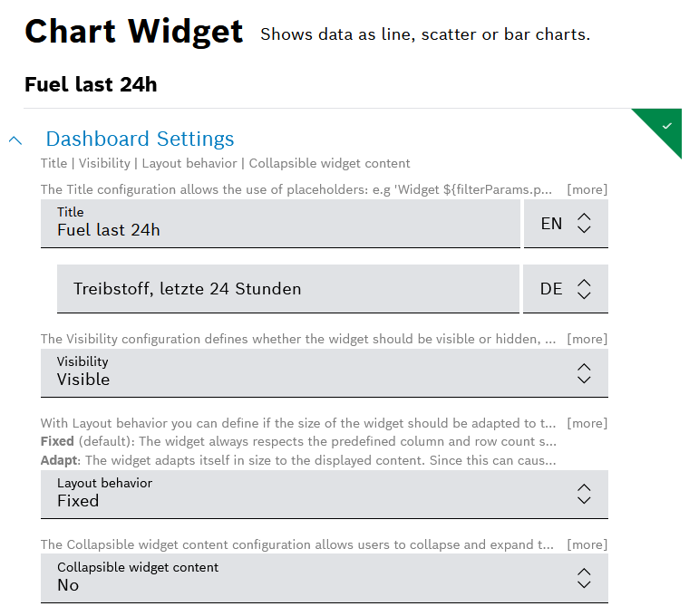The width and height of the screenshot is (689, 616).
Task: Click the Dashboard Settings heading
Action: pyautogui.click(x=140, y=139)
